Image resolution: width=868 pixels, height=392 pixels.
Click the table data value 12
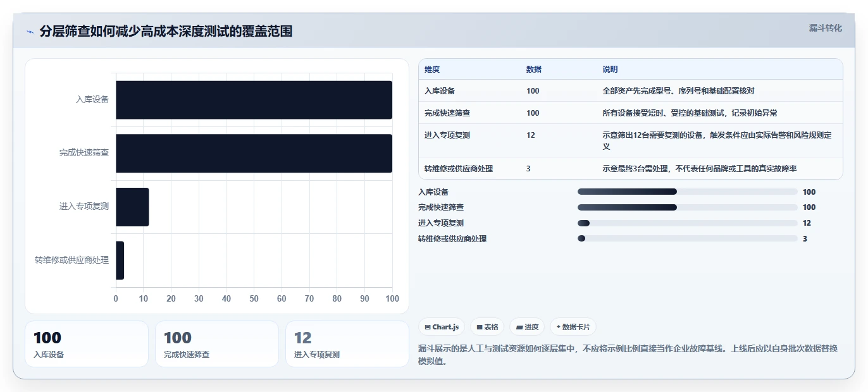tap(530, 135)
